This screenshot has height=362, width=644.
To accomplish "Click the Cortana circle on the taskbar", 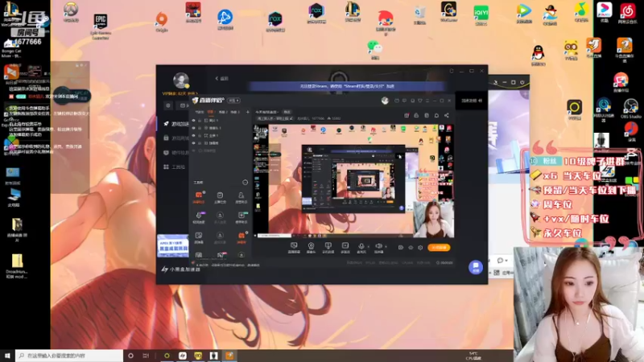I will (130, 356).
